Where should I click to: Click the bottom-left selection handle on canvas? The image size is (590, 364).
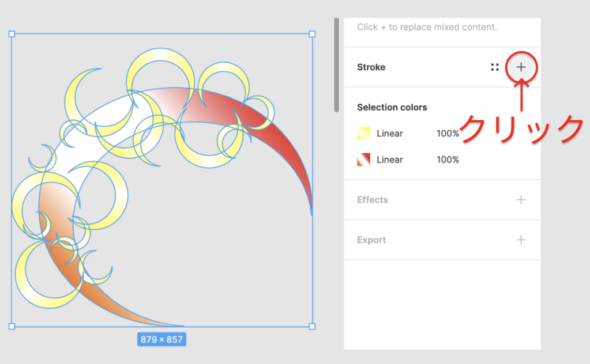point(12,327)
